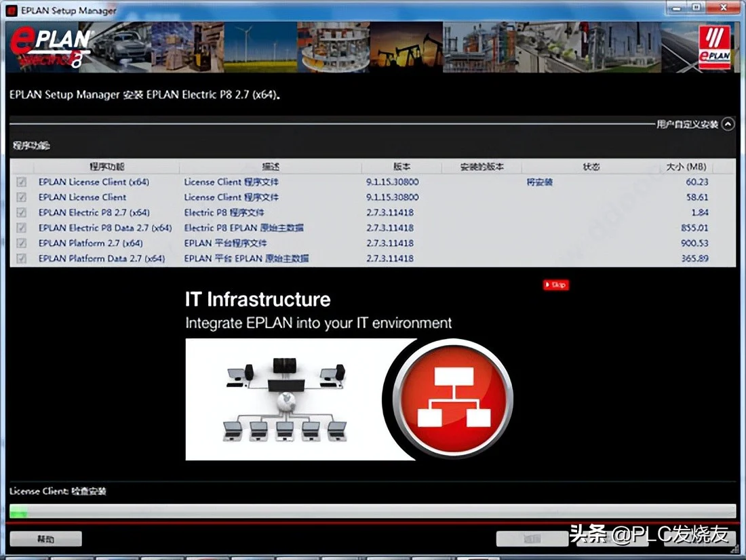Screen dimensions: 746x560
Task: Click the 版本 column header
Action: (401, 167)
